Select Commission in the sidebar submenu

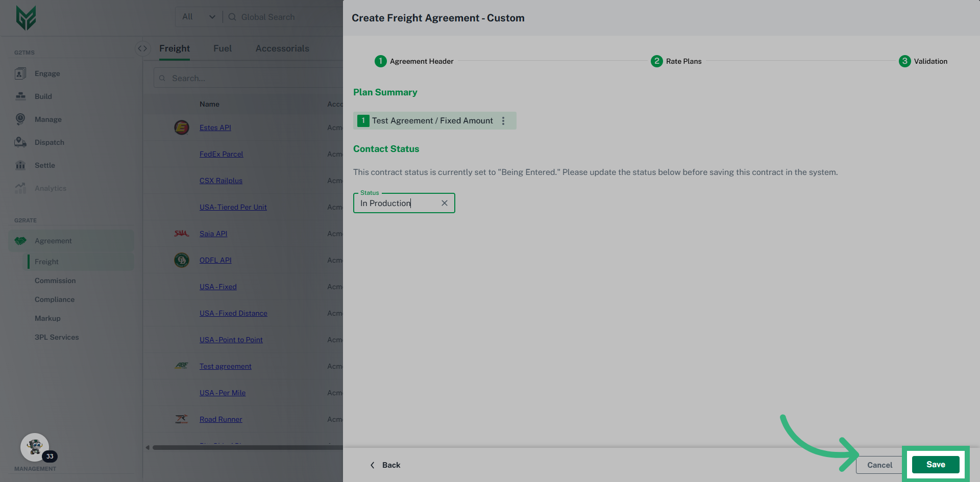[x=55, y=281]
